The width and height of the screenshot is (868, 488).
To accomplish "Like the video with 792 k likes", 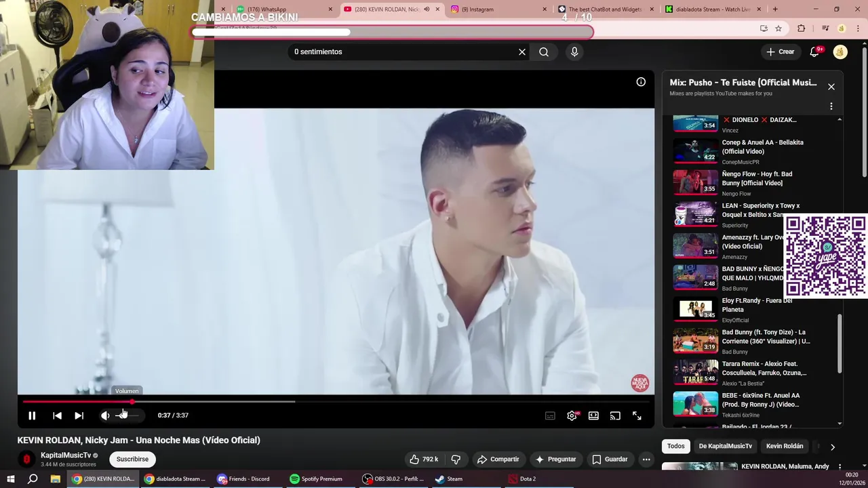I will (424, 460).
